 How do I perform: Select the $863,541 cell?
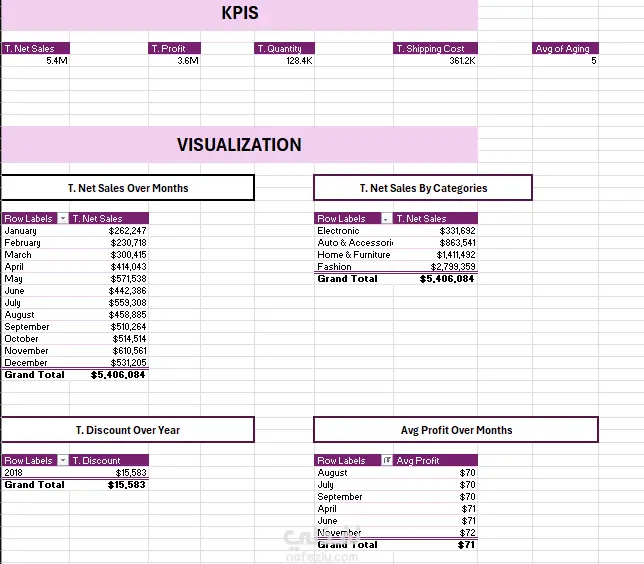coord(435,242)
